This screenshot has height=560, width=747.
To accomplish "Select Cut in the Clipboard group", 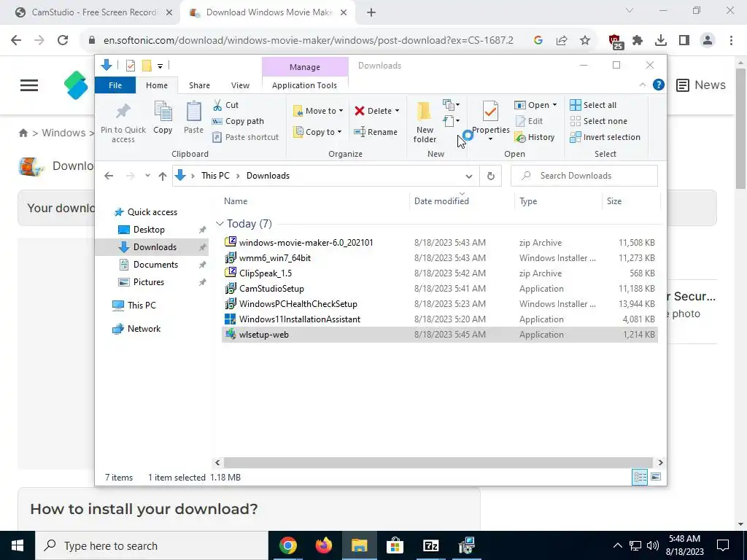I will tap(226, 105).
